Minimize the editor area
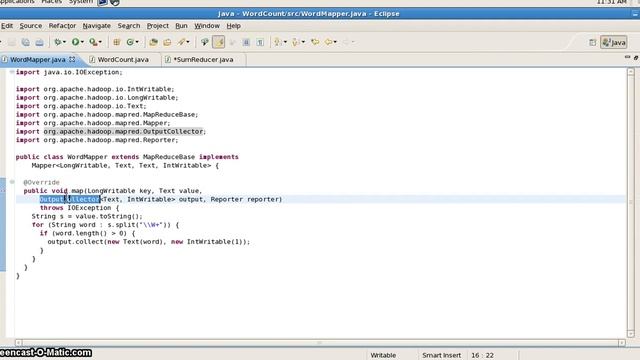This screenshot has width=640, height=360. click(627, 58)
